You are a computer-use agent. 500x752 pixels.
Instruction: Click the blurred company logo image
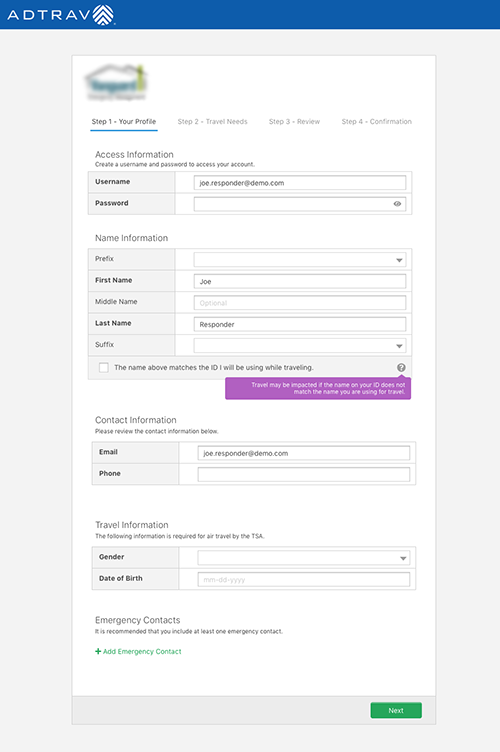pos(116,82)
